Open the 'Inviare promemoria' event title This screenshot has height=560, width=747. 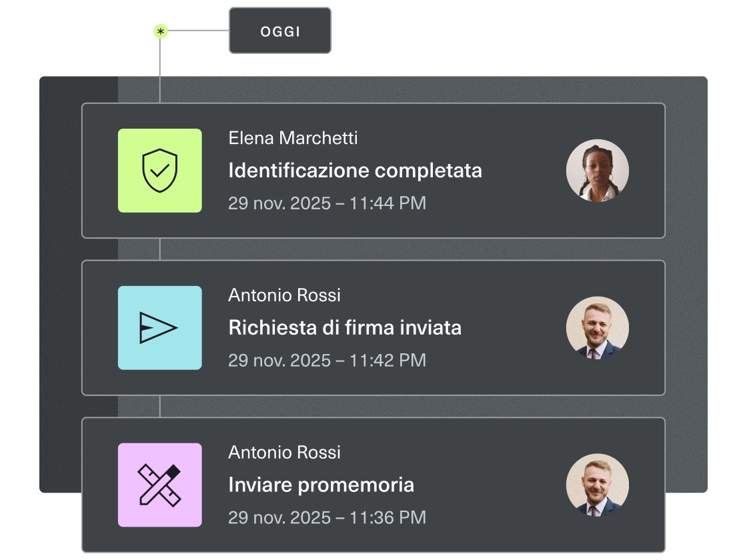321,485
